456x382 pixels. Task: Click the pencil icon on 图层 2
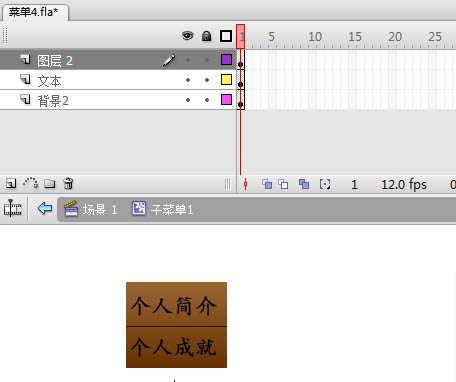[x=169, y=60]
